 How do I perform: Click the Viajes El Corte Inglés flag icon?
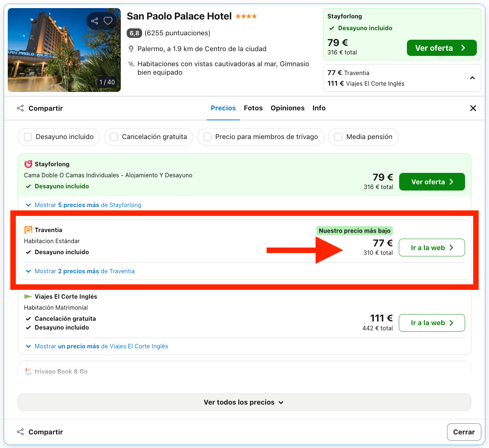coord(28,296)
